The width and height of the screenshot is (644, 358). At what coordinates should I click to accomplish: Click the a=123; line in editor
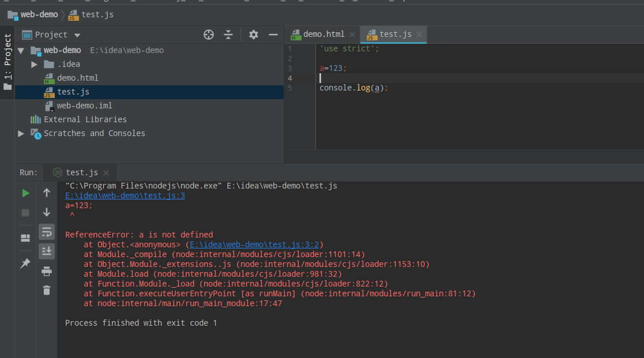pyautogui.click(x=333, y=68)
